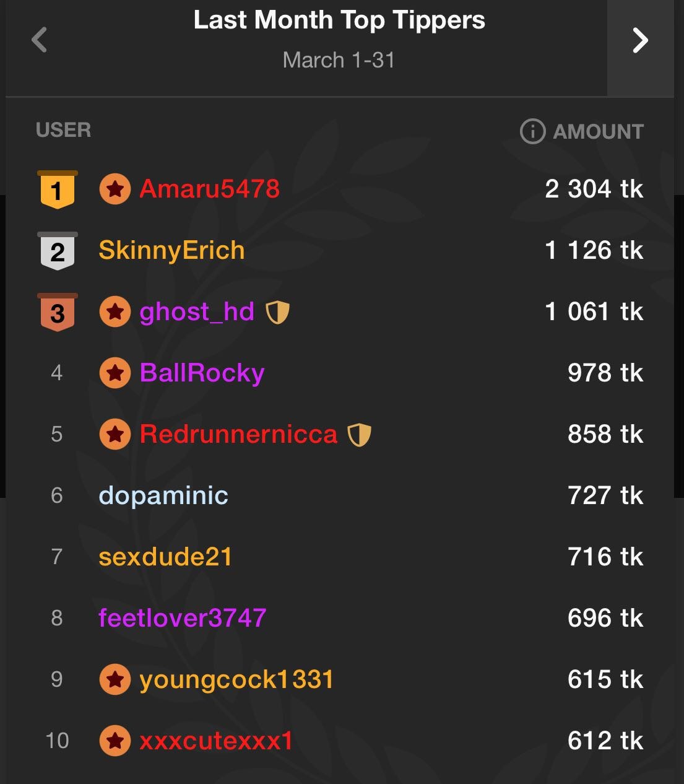The height and width of the screenshot is (784, 684).
Task: Open user SkinnyErich's profile
Action: click(171, 251)
